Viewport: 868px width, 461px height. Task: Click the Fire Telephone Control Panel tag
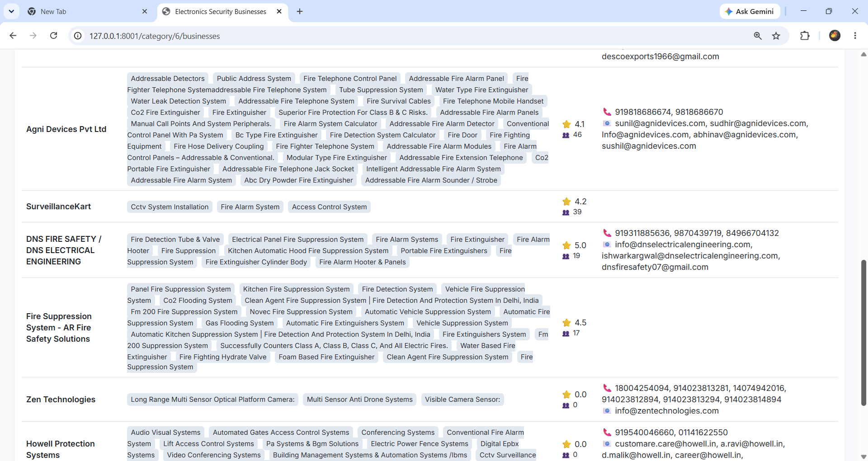pyautogui.click(x=350, y=79)
